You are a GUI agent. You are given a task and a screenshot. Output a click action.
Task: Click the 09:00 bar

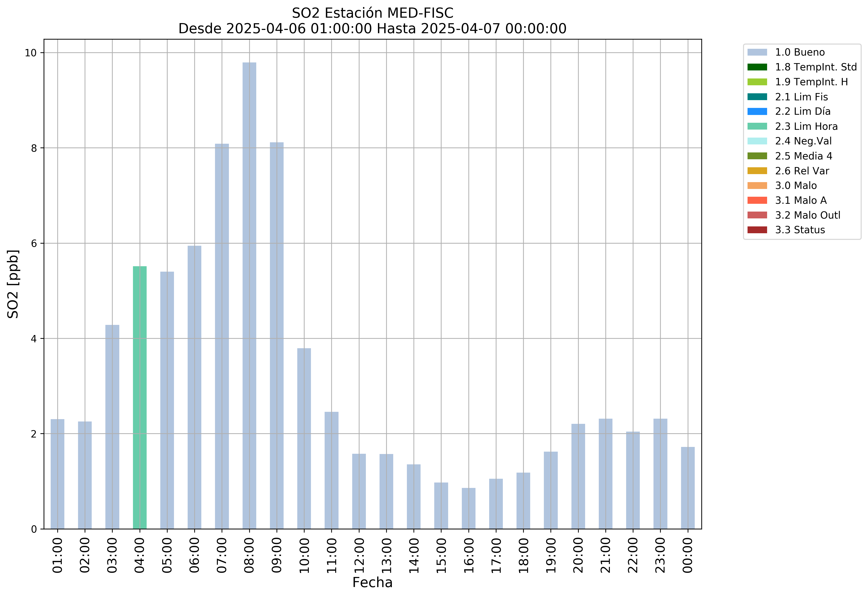click(x=277, y=335)
